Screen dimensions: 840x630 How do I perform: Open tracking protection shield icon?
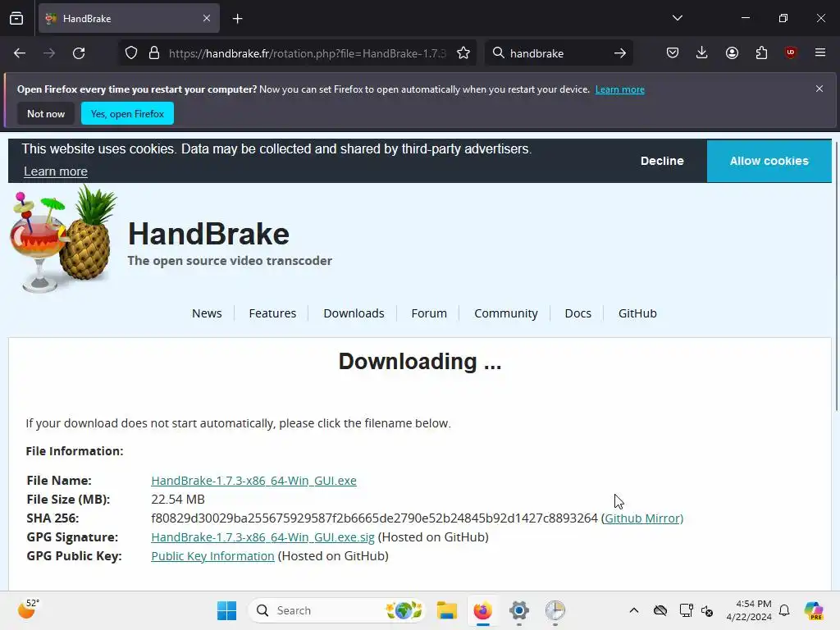coord(131,53)
